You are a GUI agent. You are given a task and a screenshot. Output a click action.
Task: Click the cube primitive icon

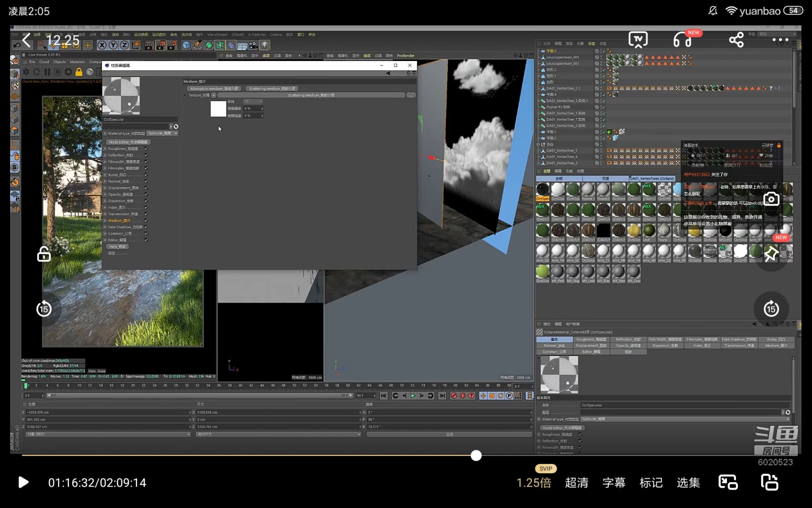coord(186,45)
